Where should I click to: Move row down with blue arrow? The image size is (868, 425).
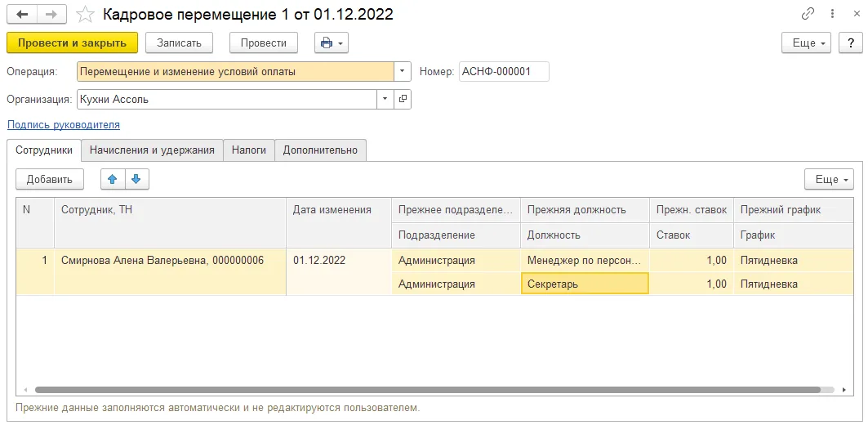pyautogui.click(x=136, y=179)
